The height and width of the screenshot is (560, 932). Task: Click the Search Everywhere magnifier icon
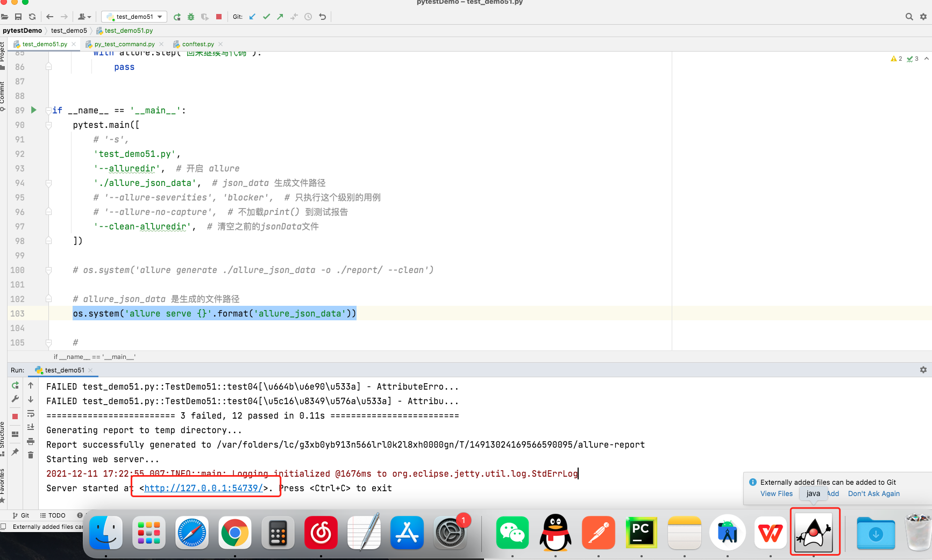[x=909, y=17]
